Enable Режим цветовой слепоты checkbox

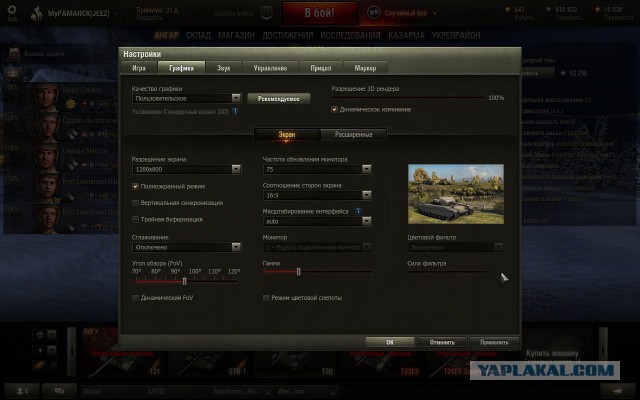coord(266,298)
